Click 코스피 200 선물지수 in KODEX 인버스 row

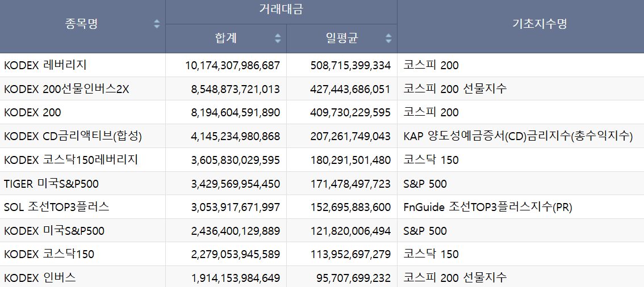pos(455,277)
